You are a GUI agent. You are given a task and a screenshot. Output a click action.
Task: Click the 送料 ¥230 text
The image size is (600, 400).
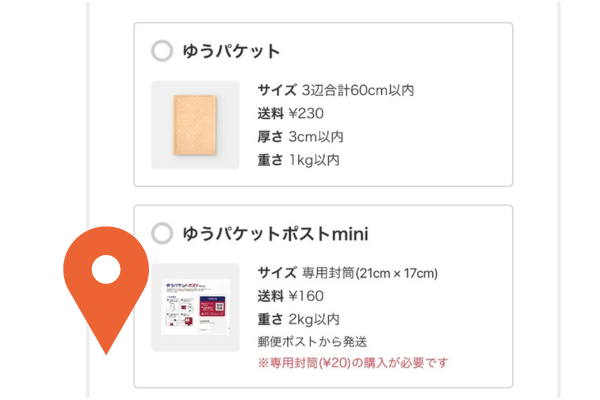[290, 114]
